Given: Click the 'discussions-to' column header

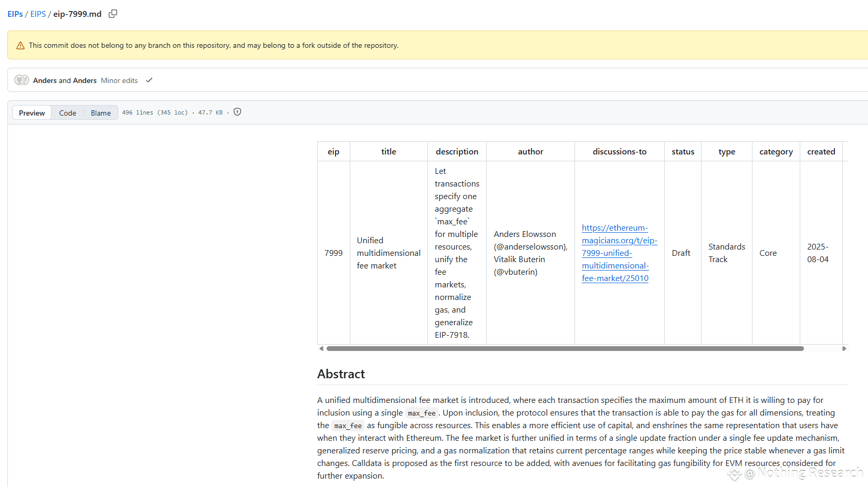Looking at the screenshot, I should click(x=620, y=151).
